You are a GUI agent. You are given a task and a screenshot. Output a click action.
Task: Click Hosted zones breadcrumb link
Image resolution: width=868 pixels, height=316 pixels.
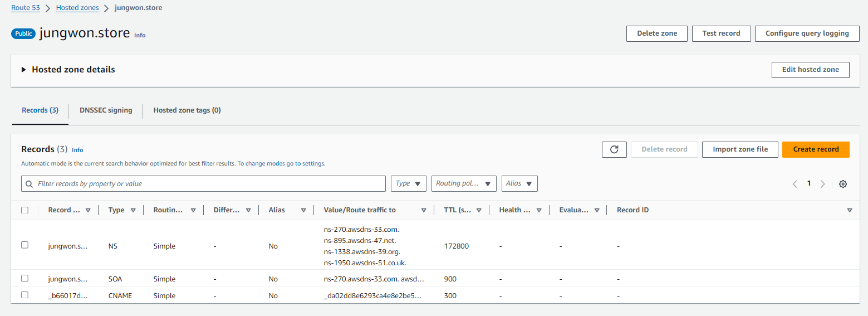(77, 8)
